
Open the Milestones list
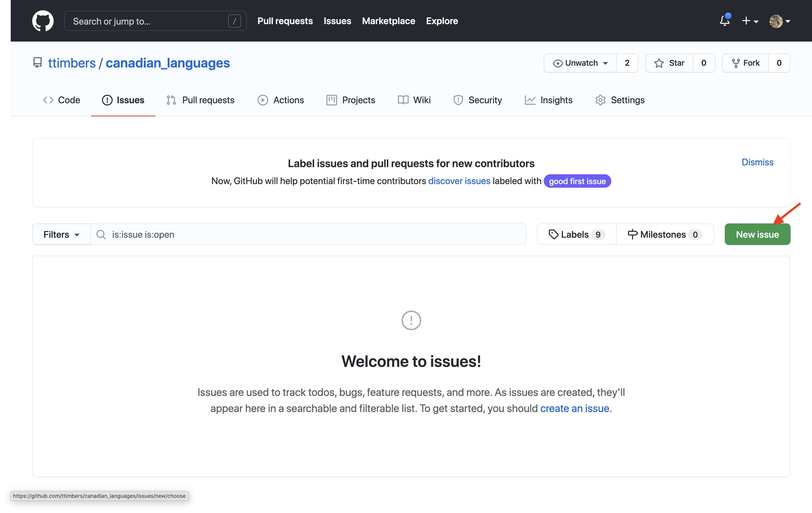click(665, 234)
